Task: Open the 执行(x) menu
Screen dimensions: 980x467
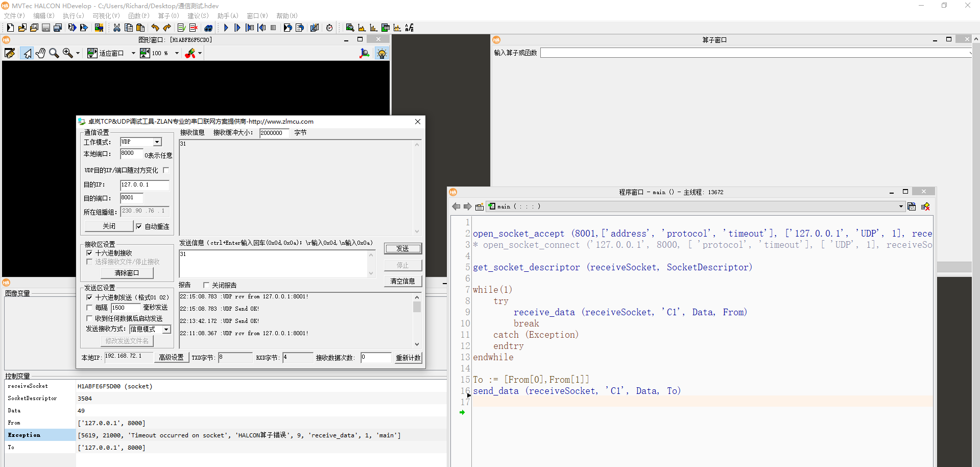Action: point(73,16)
